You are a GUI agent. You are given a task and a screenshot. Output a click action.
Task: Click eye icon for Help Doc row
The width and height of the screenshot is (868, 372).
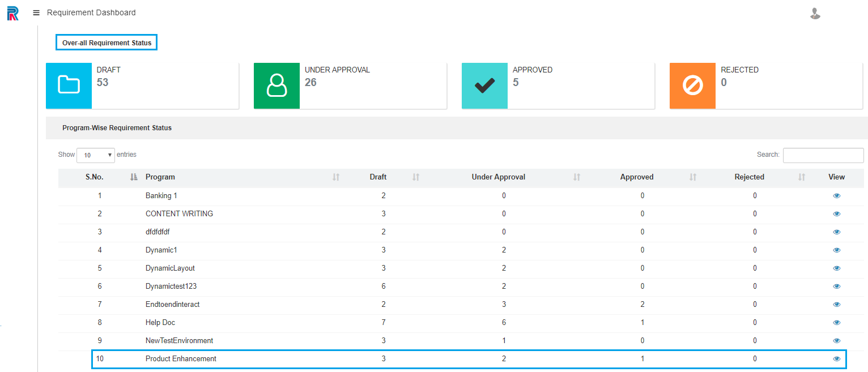pyautogui.click(x=836, y=323)
